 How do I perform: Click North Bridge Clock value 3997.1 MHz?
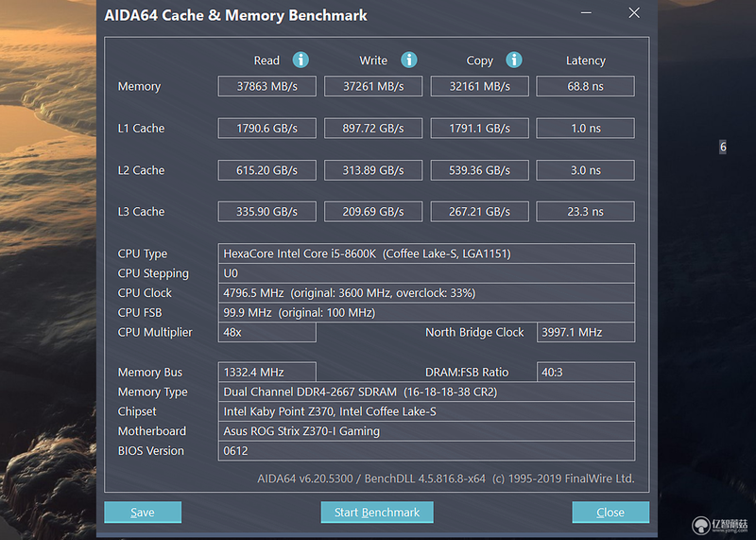(586, 332)
